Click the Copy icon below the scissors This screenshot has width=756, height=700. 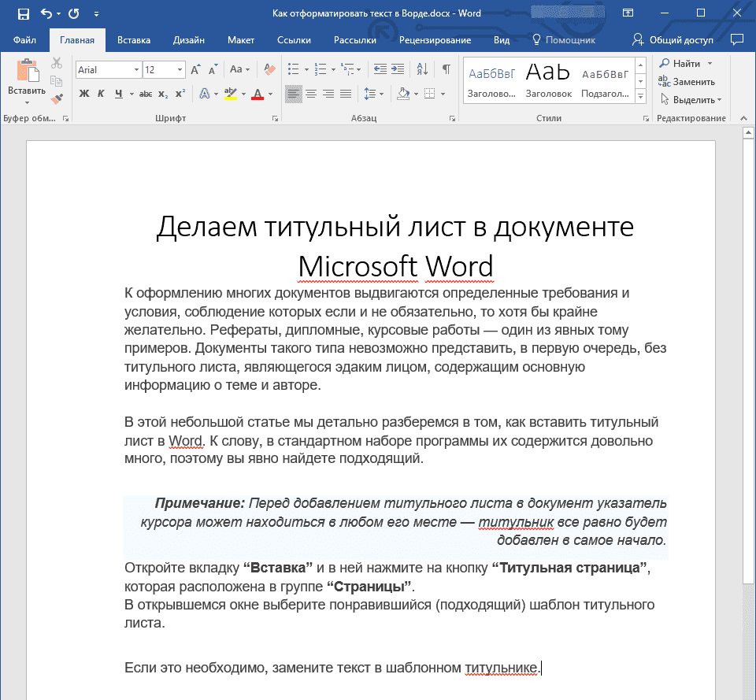pyautogui.click(x=55, y=81)
